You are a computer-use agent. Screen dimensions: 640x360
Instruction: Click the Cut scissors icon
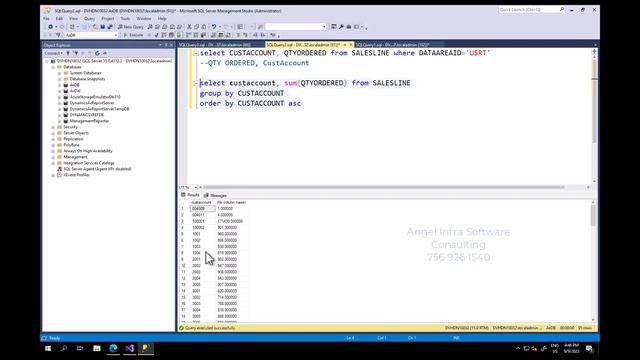tap(189, 27)
